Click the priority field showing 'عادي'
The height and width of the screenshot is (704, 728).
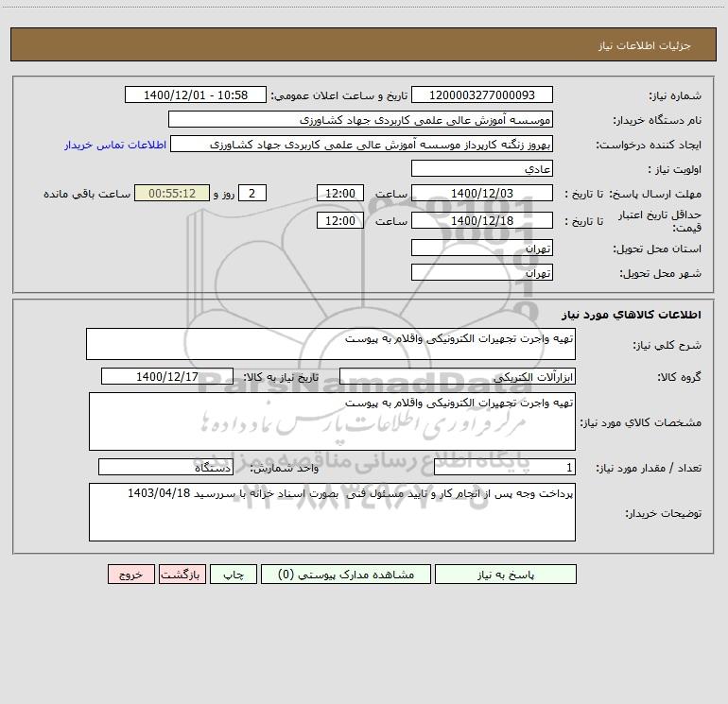[x=482, y=168]
